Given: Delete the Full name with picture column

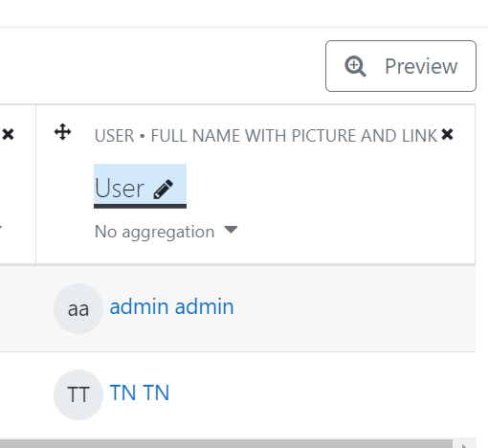Looking at the screenshot, I should tap(447, 134).
